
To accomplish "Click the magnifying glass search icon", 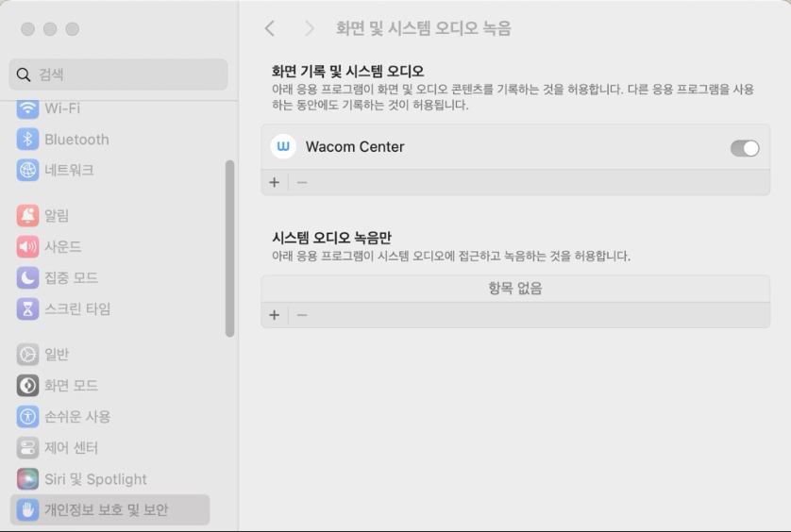I will click(24, 75).
